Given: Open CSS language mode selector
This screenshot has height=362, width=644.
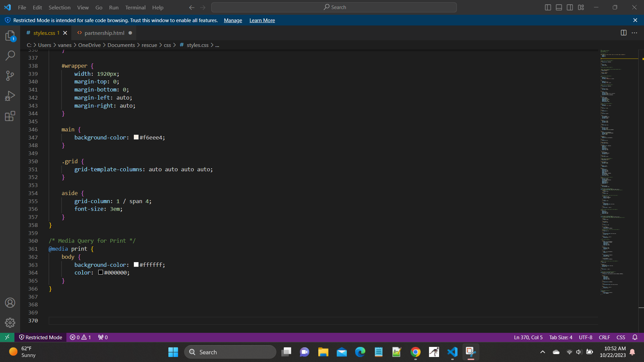Looking at the screenshot, I should tap(621, 337).
